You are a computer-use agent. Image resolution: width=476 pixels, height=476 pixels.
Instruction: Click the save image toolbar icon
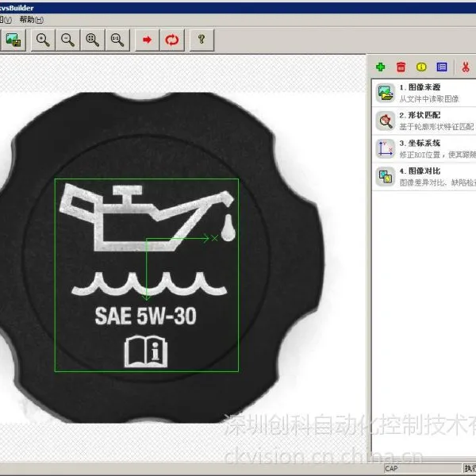[x=13, y=40]
